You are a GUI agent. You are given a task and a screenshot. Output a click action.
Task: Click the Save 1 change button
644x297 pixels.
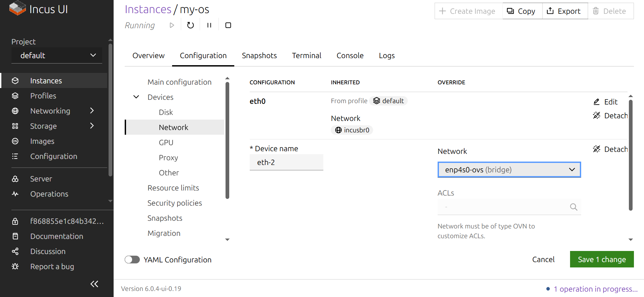[x=601, y=259]
